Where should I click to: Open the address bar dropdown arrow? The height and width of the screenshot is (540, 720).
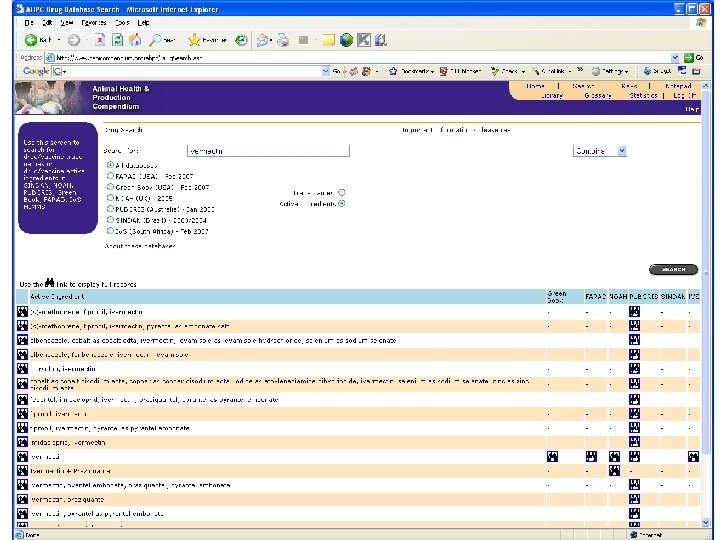(675, 57)
